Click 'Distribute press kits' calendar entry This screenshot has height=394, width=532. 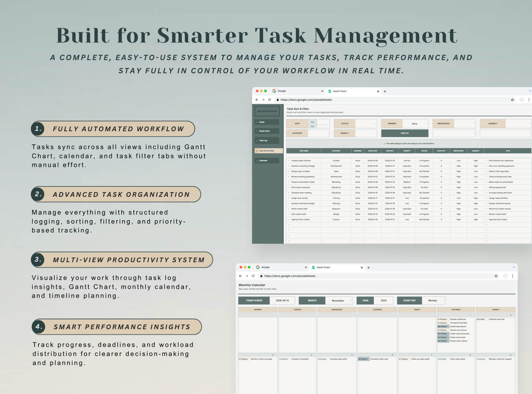497,319
